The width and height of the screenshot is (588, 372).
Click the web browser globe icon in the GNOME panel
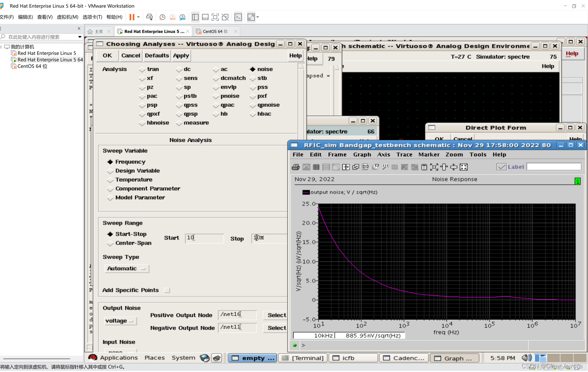(x=205, y=358)
